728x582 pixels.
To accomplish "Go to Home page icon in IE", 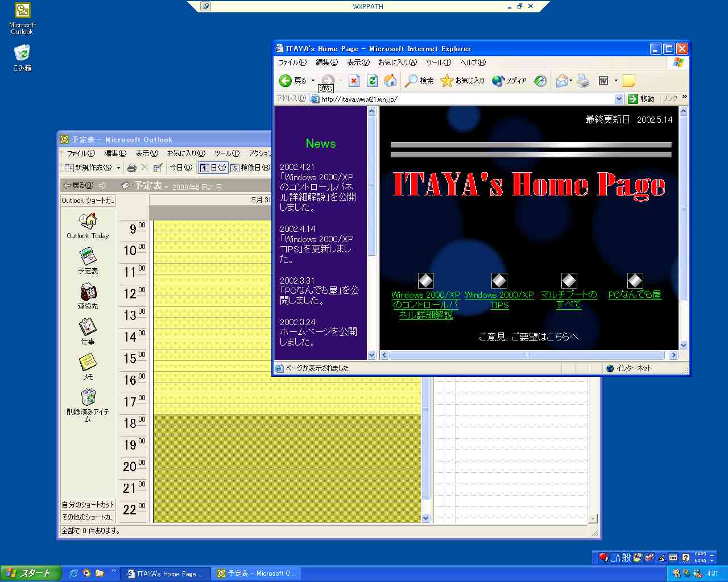I will coord(390,81).
